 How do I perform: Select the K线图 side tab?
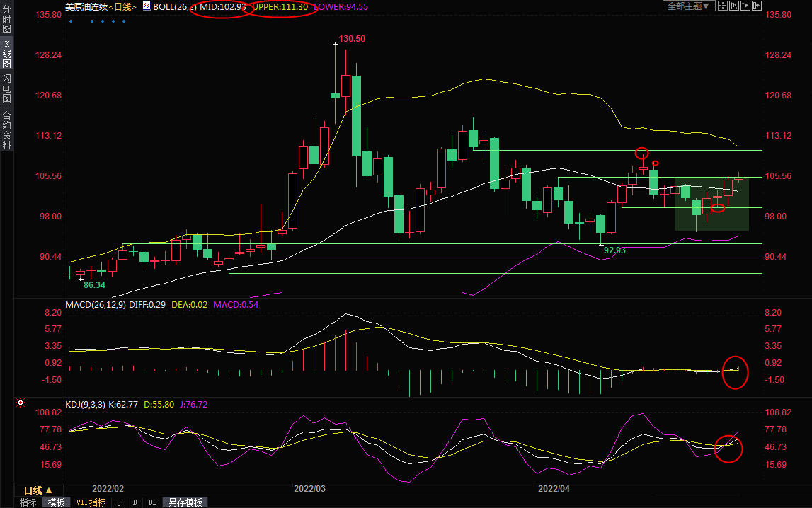coord(6,54)
